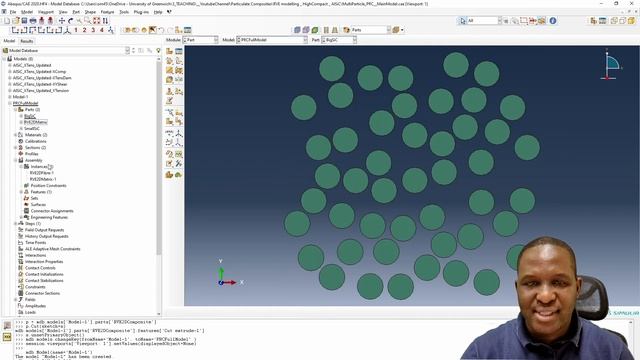Apply saved view number 2
Image resolution: width=640 pixels, height=360 pixels.
pyautogui.click(x=84, y=30)
